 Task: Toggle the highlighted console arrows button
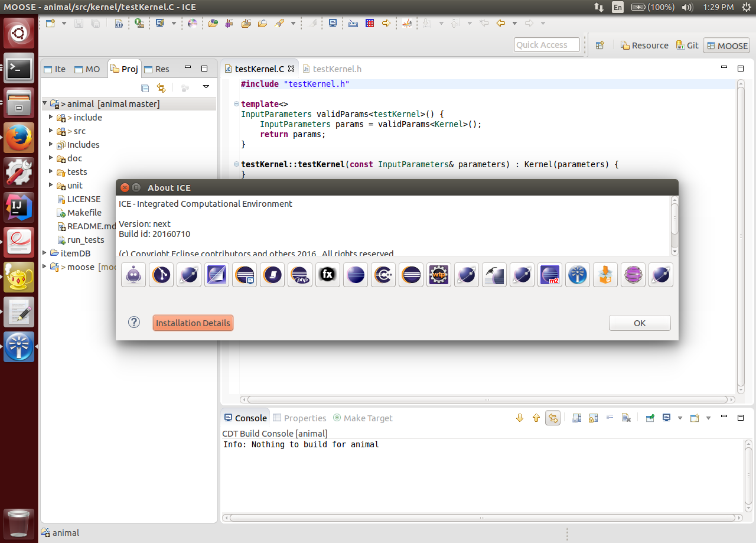pyautogui.click(x=553, y=418)
